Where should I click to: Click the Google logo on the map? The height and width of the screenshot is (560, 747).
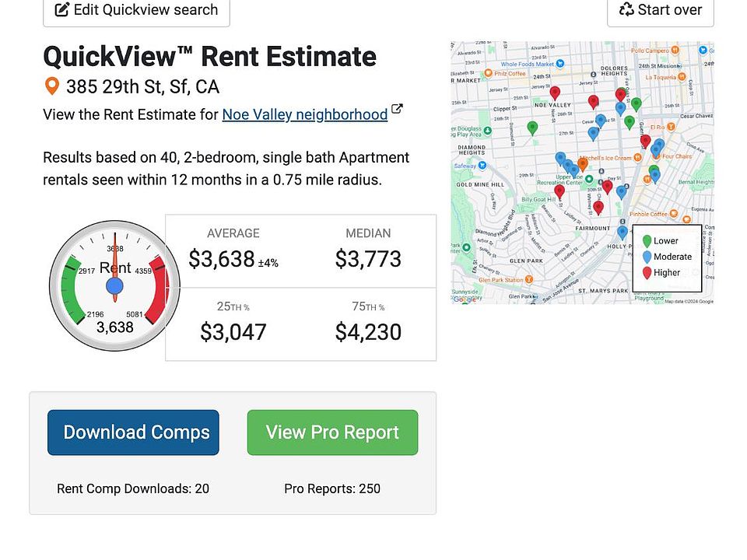coord(464,299)
